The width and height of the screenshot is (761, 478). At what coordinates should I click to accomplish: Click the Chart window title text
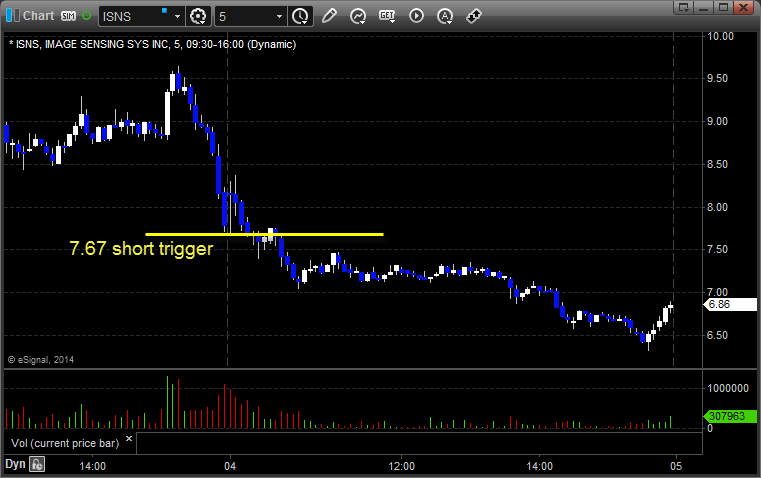[38, 16]
